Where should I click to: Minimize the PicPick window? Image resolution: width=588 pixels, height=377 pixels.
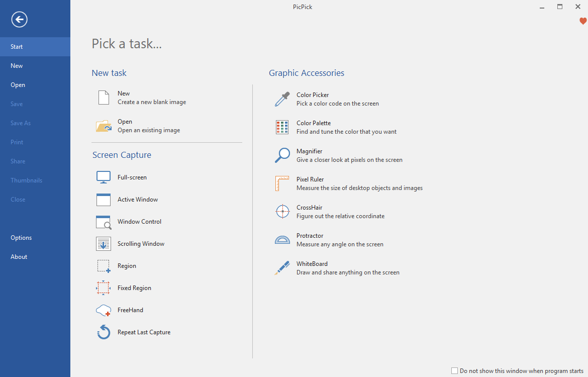(542, 7)
